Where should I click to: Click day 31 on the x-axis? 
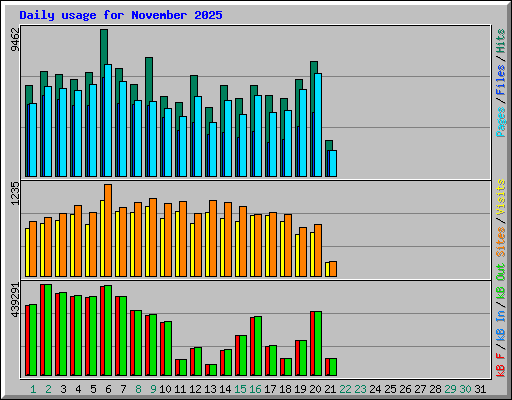point(480,389)
